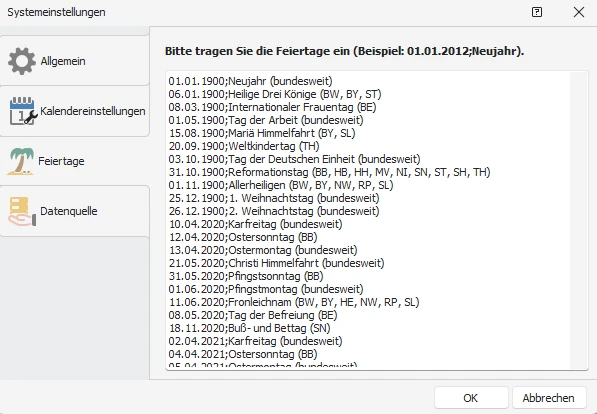Close the Systemeinstellungen dialog
The image size is (597, 414).
pyautogui.click(x=579, y=12)
